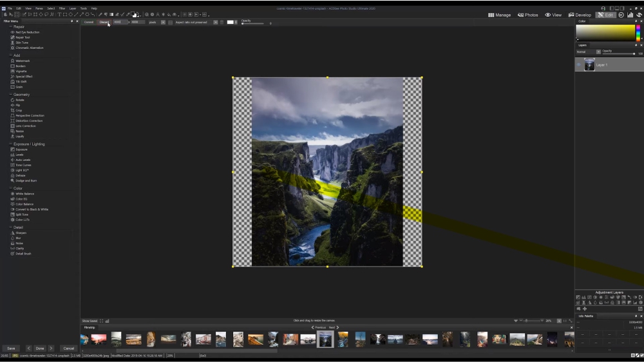Pin the Layers panel

coord(636,45)
